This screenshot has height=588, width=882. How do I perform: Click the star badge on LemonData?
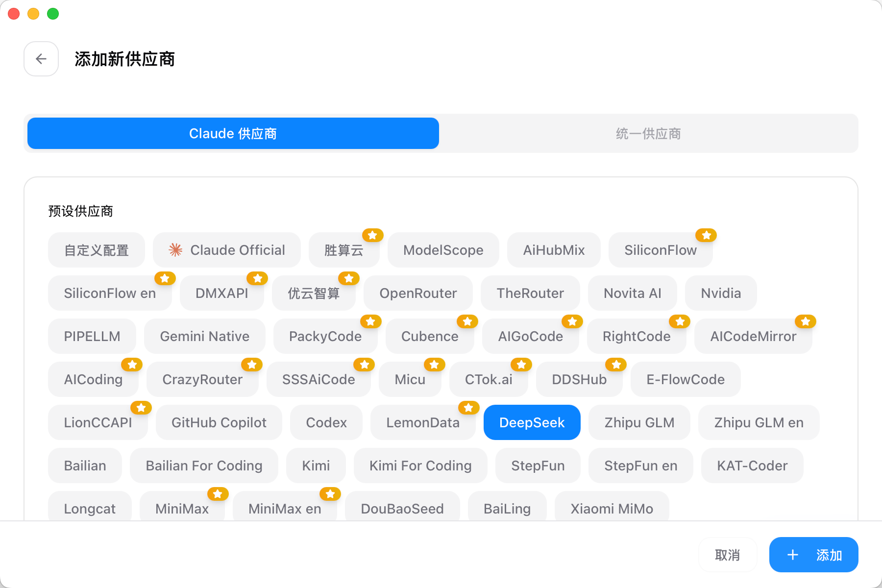click(x=468, y=408)
